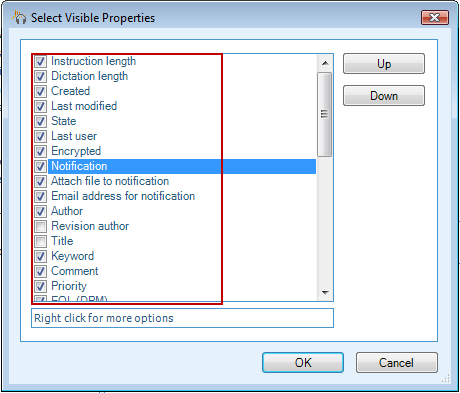Screen dimensions: 460x393
Task: Move selected property with Up button
Action: (x=384, y=64)
